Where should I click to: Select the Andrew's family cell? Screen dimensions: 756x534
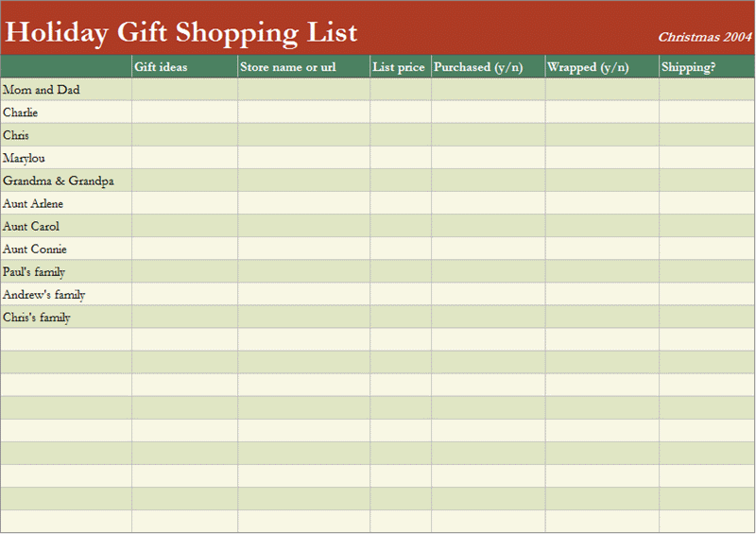66,294
